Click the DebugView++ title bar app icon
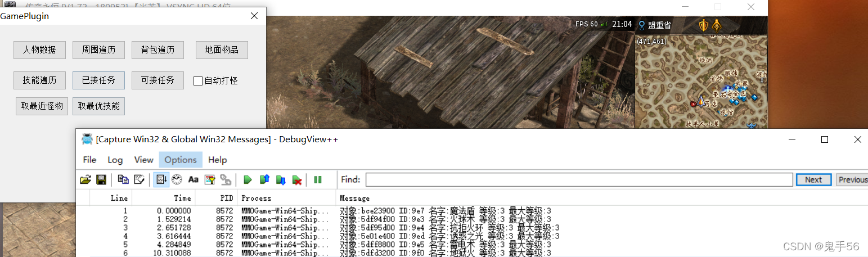 pyautogui.click(x=87, y=139)
